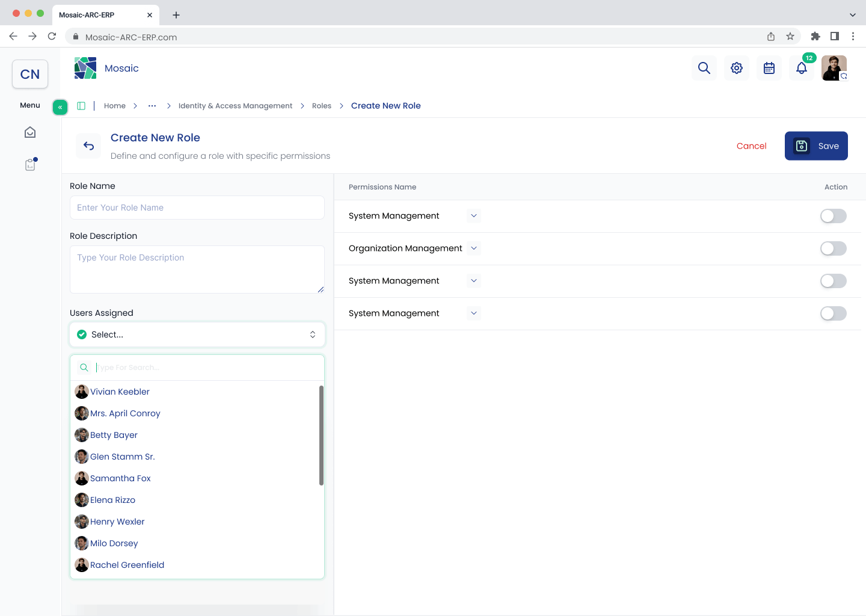The height and width of the screenshot is (616, 866).
Task: Click the back arrow beside Create New Role
Action: (89, 146)
